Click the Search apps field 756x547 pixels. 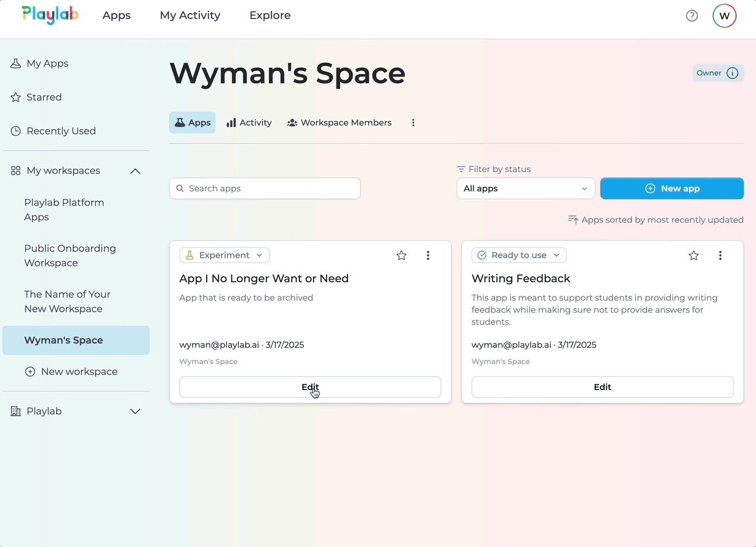point(264,188)
